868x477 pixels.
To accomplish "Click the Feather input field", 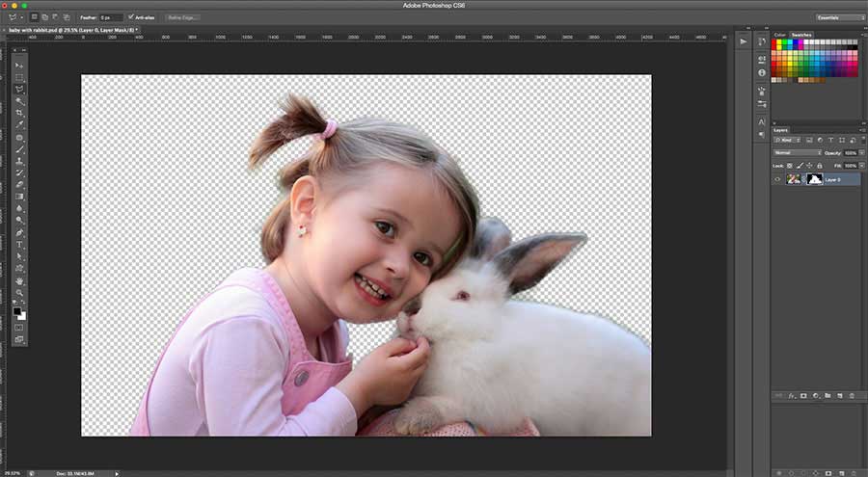I will tap(111, 17).
